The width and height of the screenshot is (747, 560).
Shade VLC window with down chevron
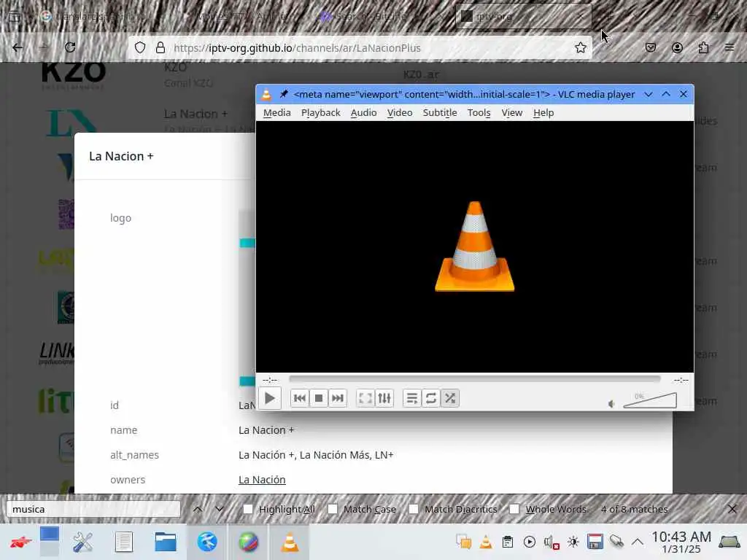(649, 94)
